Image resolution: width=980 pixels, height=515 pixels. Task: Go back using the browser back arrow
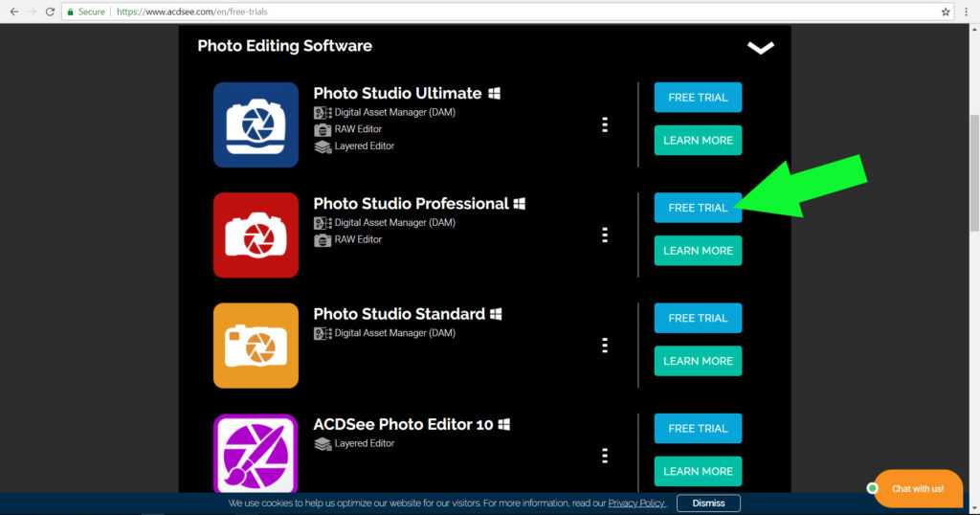13,11
